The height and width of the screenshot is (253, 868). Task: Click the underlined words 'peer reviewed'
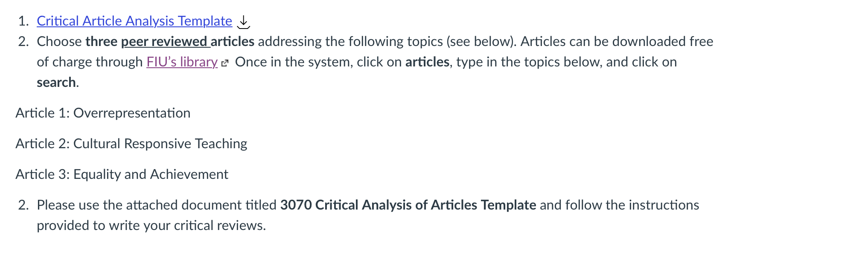(164, 41)
